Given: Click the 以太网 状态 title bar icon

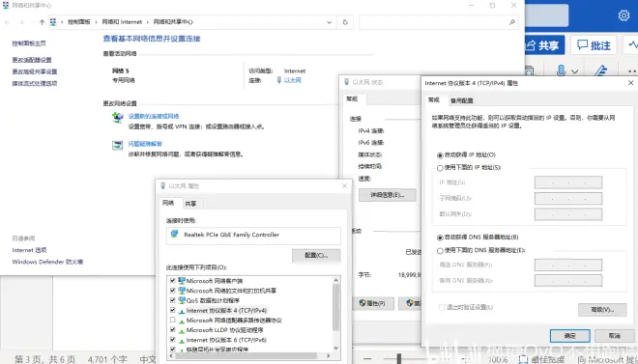Looking at the screenshot, I should [346, 82].
